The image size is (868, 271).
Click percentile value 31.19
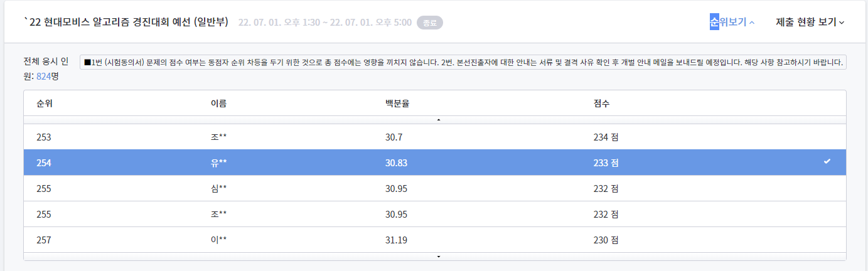click(397, 240)
